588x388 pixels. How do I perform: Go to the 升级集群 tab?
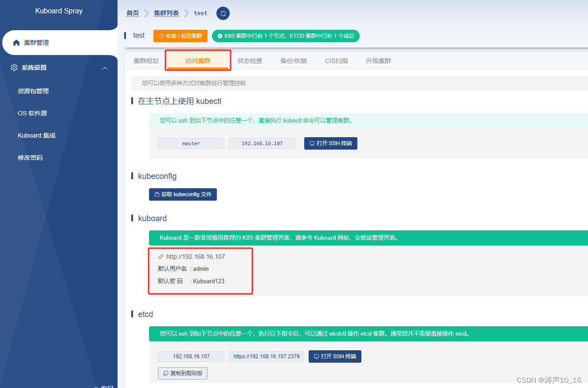378,61
